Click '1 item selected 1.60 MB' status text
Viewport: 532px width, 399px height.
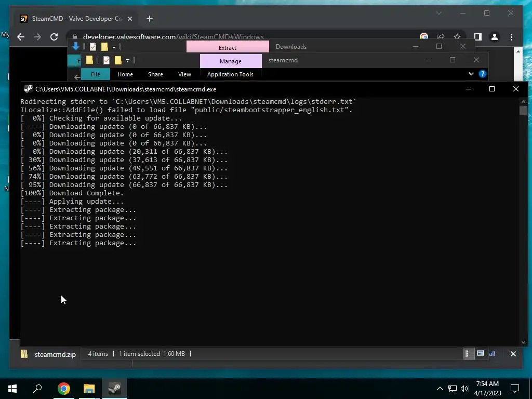click(152, 353)
